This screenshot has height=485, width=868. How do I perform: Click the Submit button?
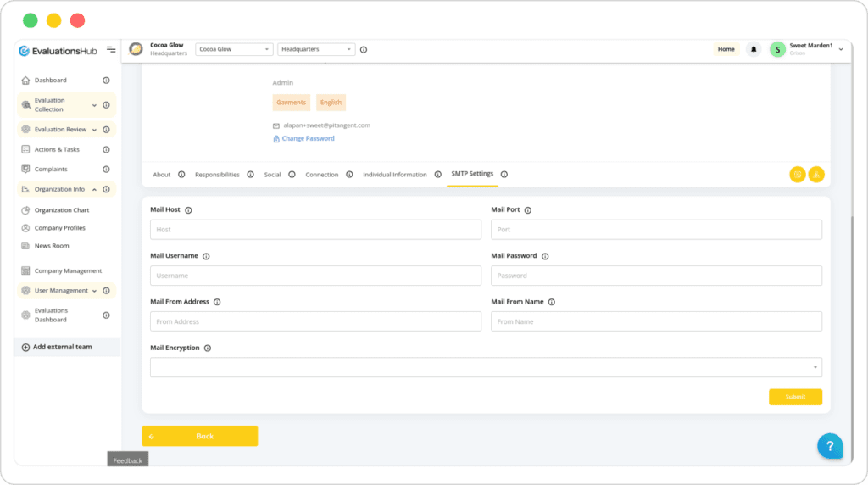tap(795, 397)
